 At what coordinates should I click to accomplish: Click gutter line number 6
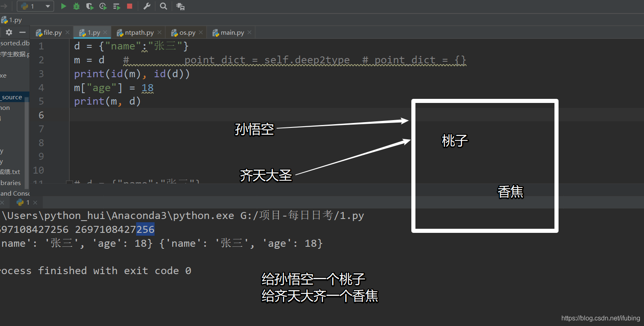click(41, 115)
